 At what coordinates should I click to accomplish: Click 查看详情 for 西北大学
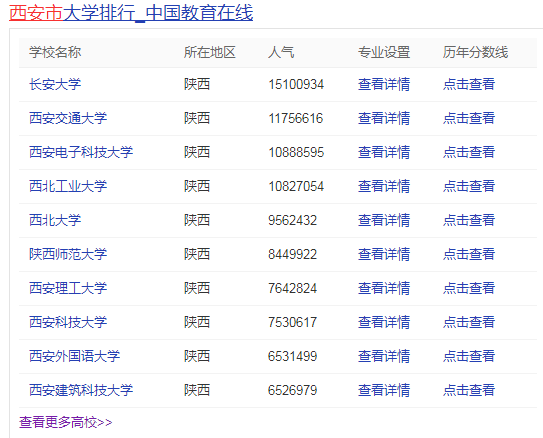tap(384, 220)
